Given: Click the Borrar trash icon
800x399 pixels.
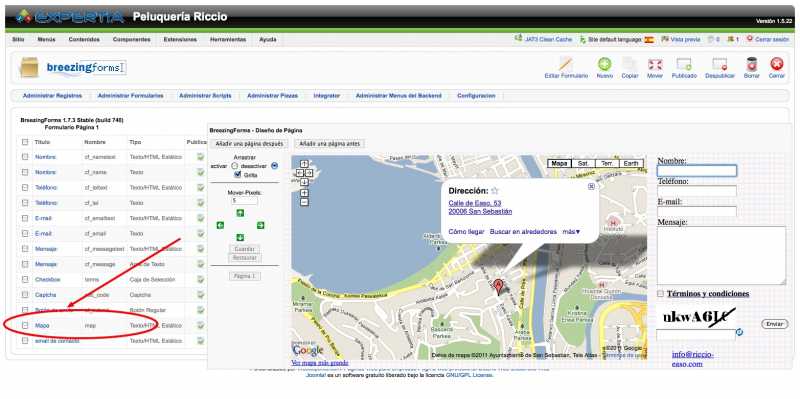Looking at the screenshot, I should point(752,64).
